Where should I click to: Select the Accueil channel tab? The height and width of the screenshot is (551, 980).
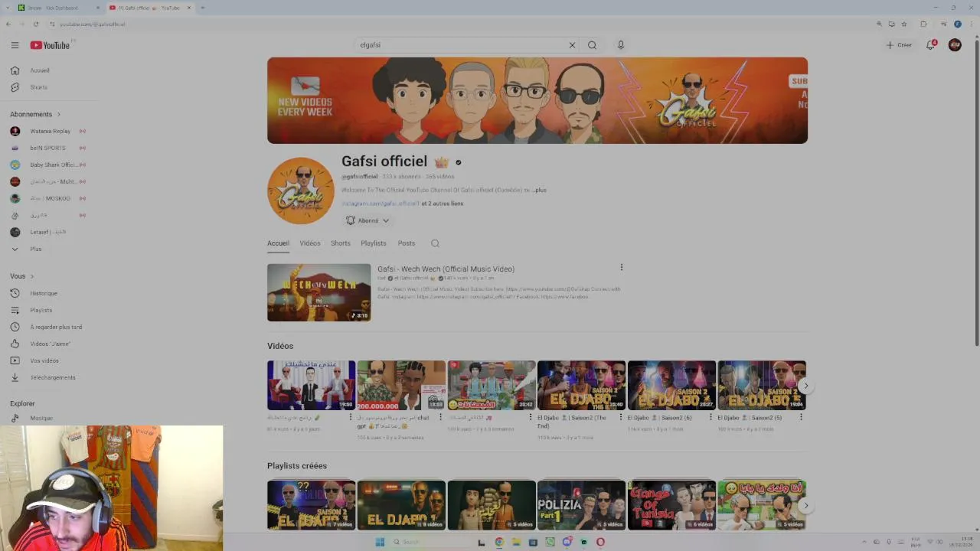click(x=278, y=243)
